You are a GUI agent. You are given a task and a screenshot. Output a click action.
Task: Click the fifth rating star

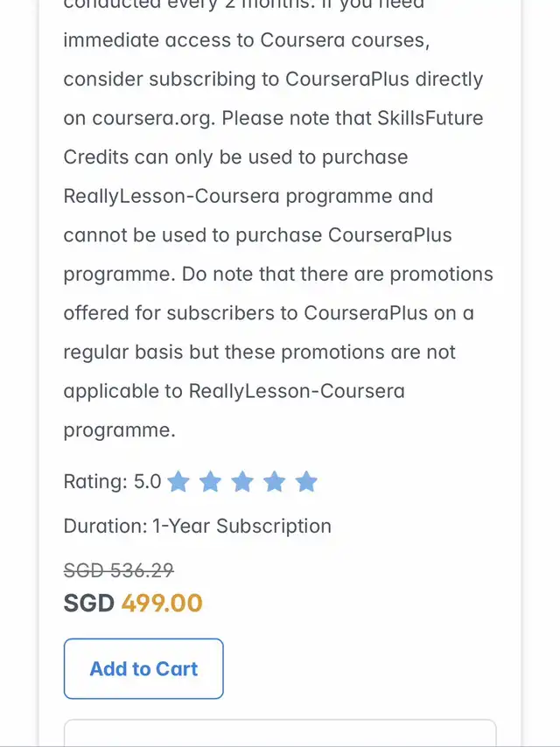point(306,482)
